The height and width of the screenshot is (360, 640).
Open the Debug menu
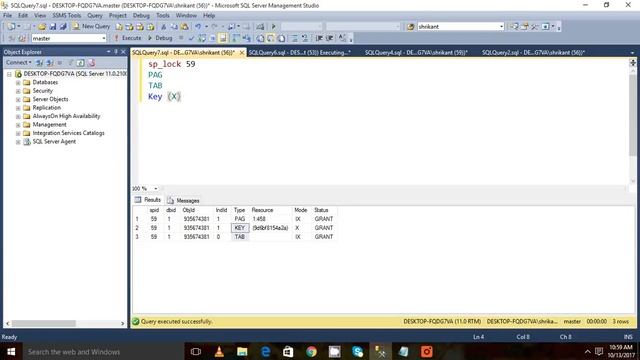click(141, 16)
